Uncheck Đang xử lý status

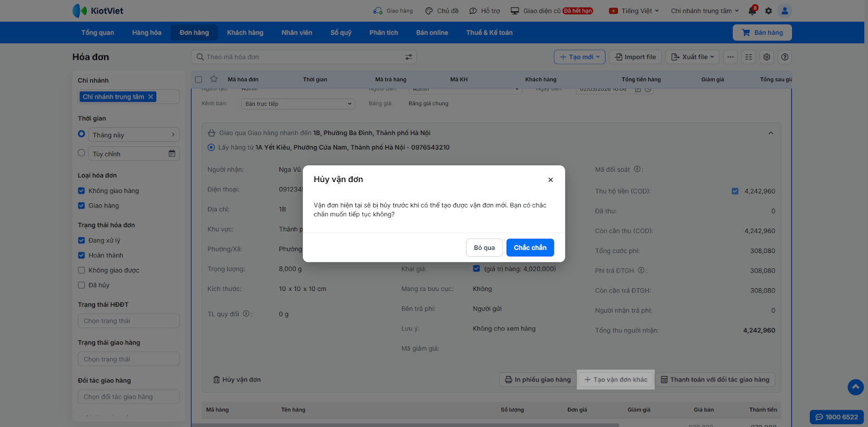pos(81,241)
